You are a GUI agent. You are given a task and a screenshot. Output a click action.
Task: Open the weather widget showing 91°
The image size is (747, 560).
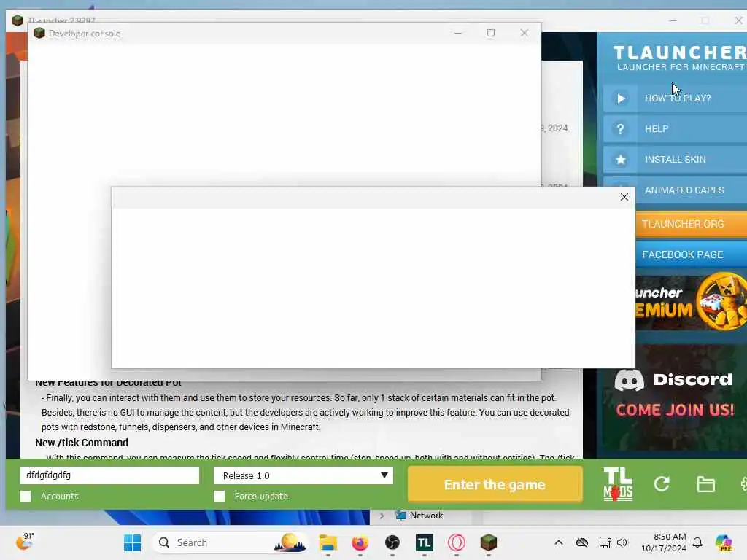pos(26,542)
